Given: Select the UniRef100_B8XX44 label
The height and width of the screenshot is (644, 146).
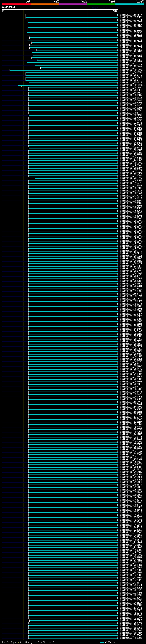Looking at the screenshot, I should pyautogui.click(x=131, y=148).
